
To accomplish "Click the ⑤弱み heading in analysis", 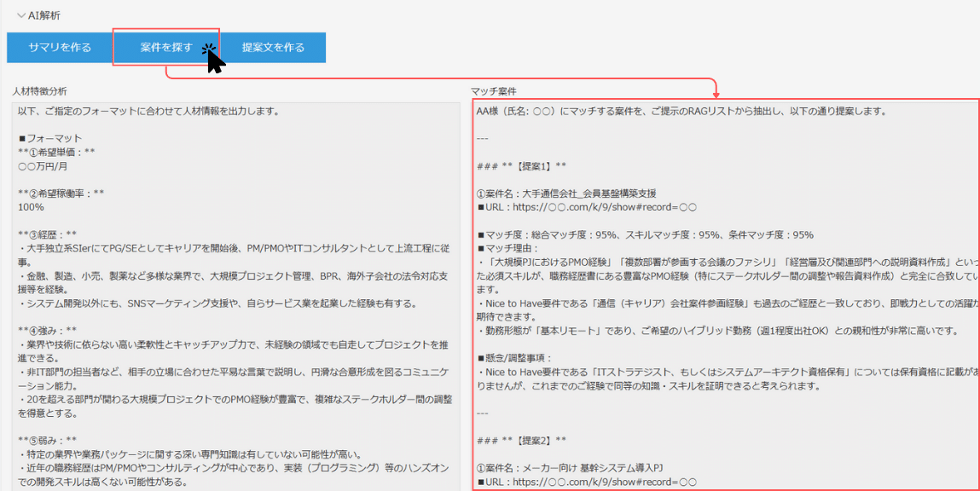I will 48,440.
